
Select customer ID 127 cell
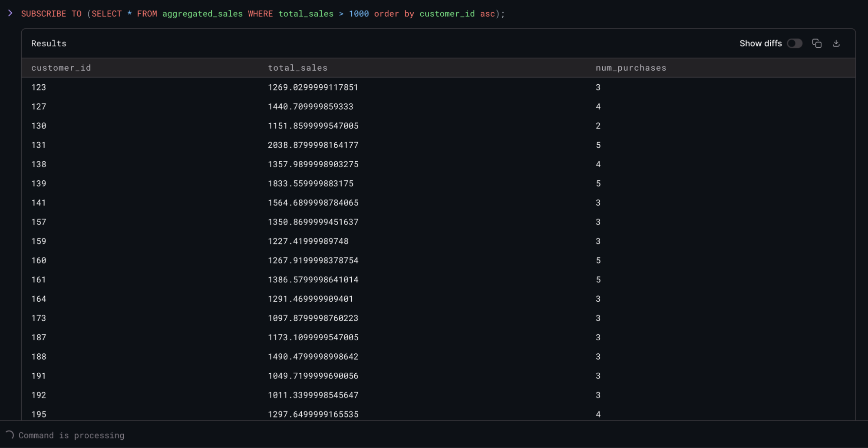[39, 106]
